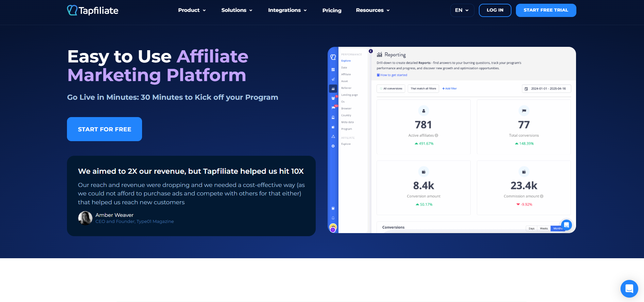This screenshot has width=644, height=302.
Task: Go to the Pricing page
Action: [x=332, y=10]
